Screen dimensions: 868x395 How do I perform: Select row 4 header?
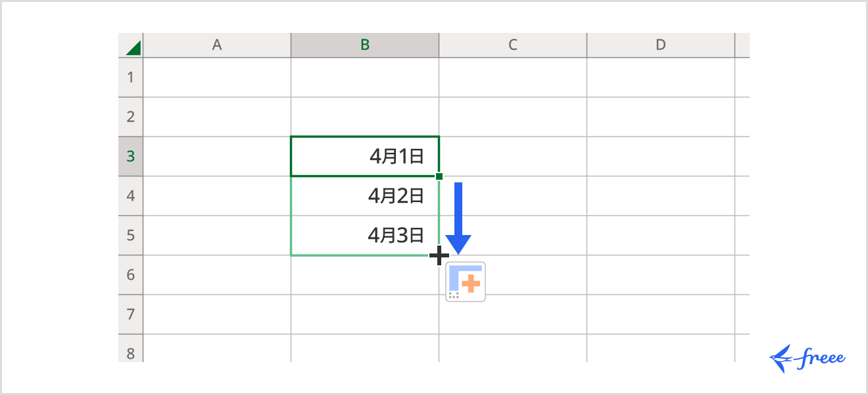click(130, 196)
